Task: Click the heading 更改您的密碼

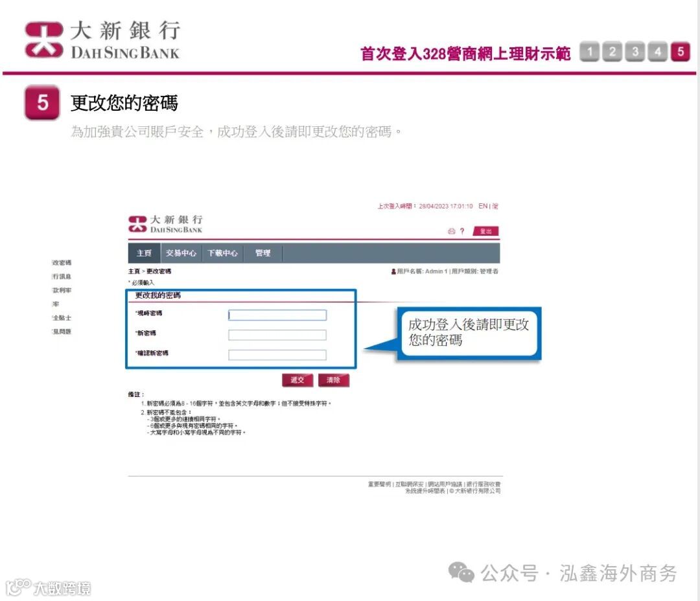Action: click(x=124, y=103)
